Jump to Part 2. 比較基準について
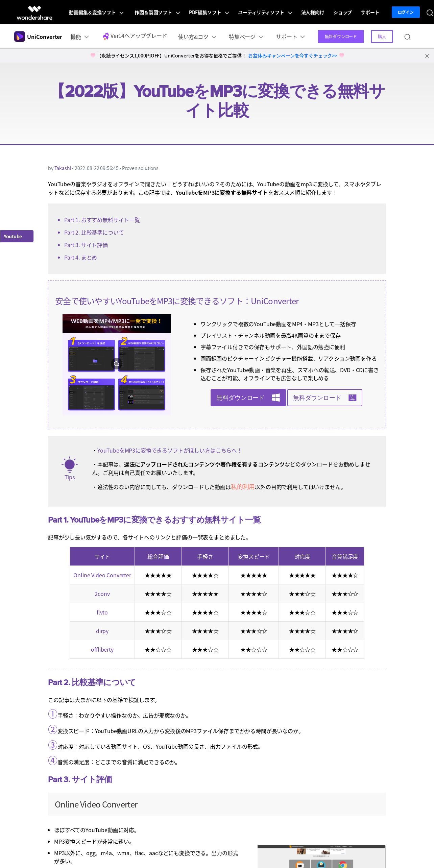This screenshot has width=434, height=868. (94, 233)
